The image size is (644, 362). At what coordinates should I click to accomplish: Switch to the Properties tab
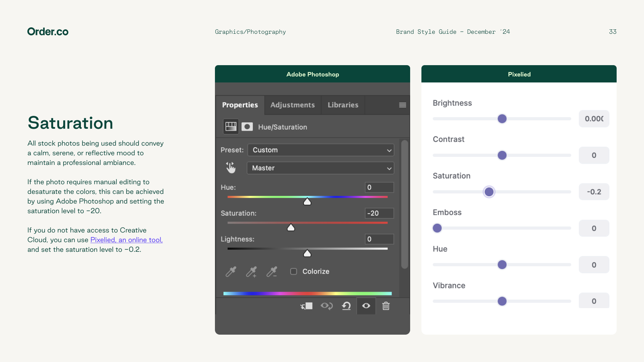click(x=240, y=105)
